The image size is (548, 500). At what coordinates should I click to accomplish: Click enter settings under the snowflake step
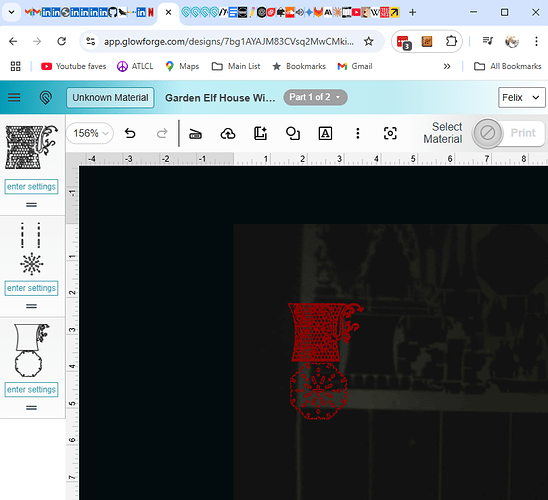[31, 288]
